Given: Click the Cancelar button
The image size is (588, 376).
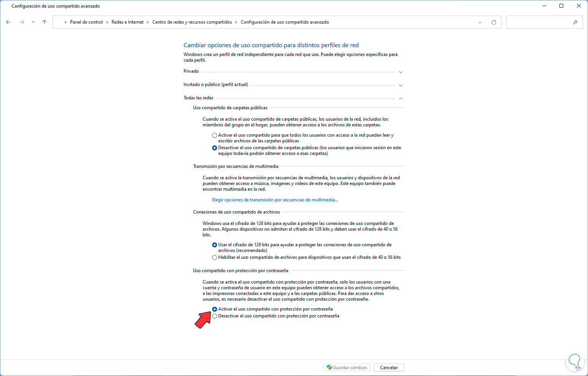Looking at the screenshot, I should pyautogui.click(x=389, y=367).
